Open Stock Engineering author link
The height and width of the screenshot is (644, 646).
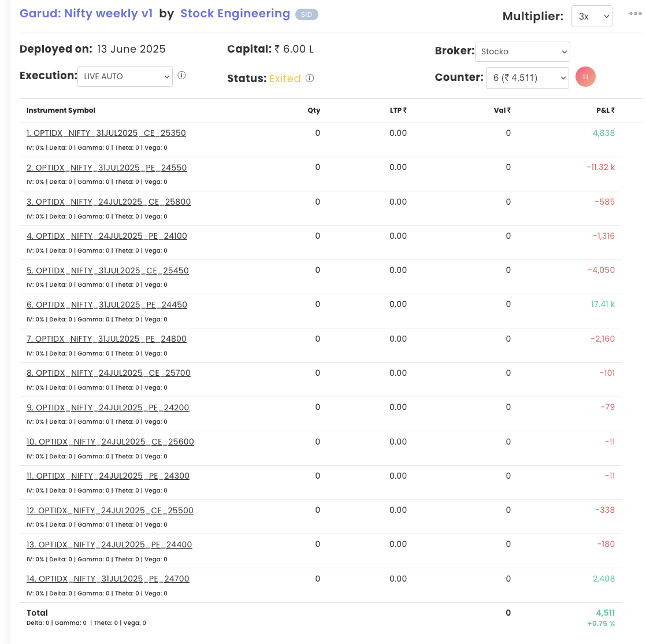235,14
